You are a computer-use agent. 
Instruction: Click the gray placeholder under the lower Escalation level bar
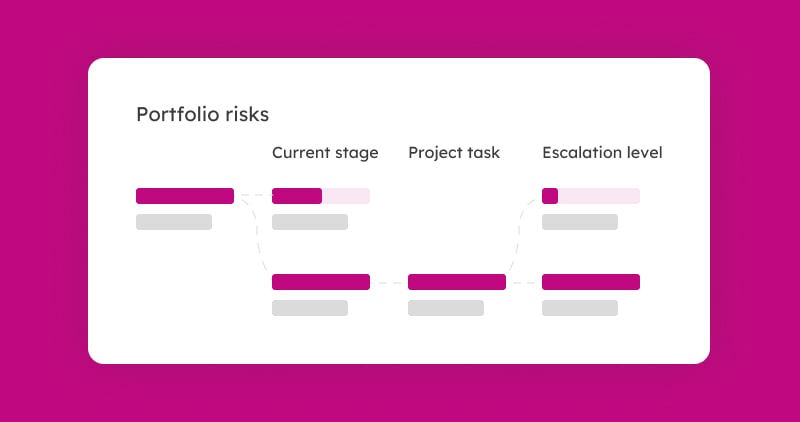580,308
